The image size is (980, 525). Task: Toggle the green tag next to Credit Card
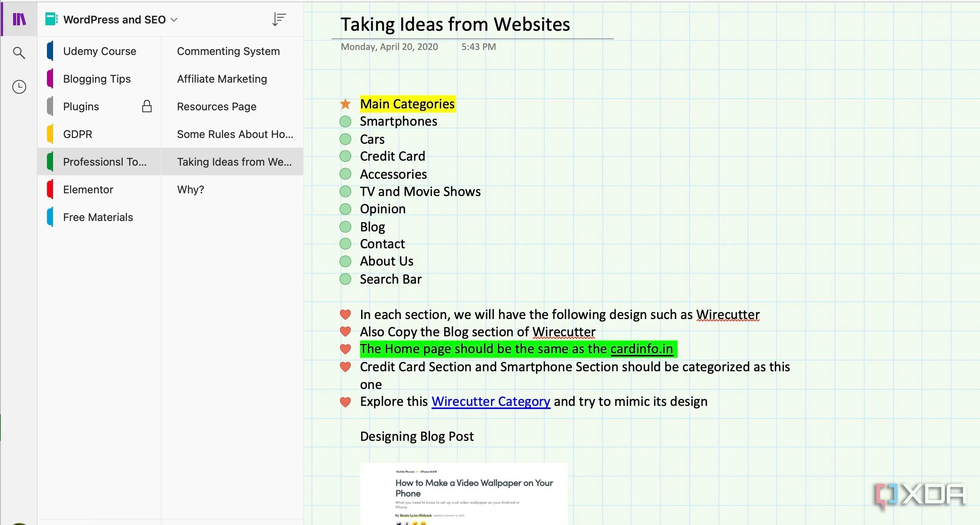345,156
